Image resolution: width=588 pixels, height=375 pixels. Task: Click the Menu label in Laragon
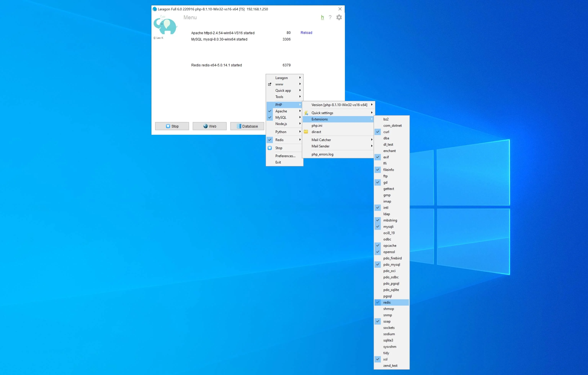190,18
